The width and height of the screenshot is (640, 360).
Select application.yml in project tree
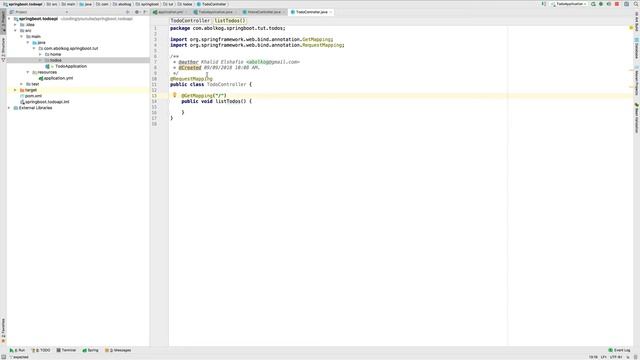point(58,78)
